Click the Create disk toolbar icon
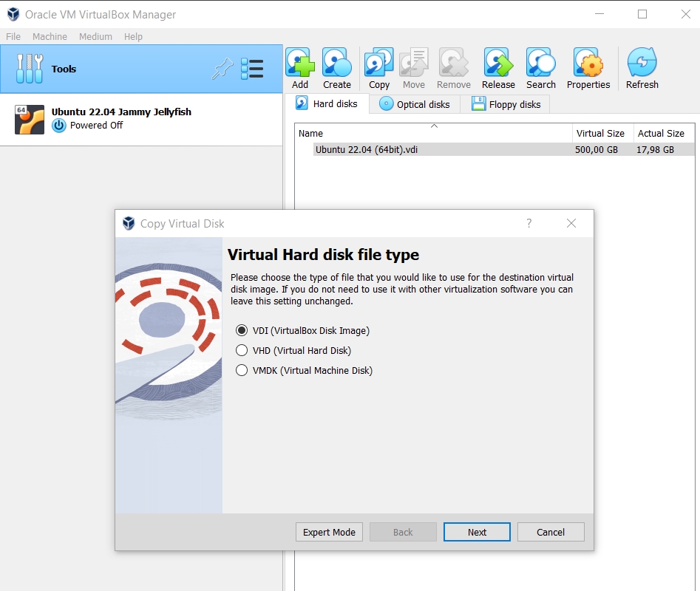Image resolution: width=700 pixels, height=591 pixels. pyautogui.click(x=336, y=68)
